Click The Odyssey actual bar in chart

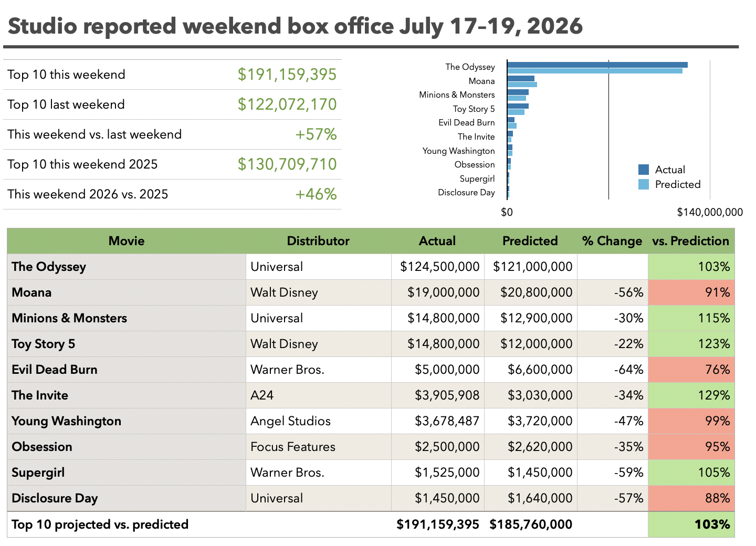coord(597,65)
